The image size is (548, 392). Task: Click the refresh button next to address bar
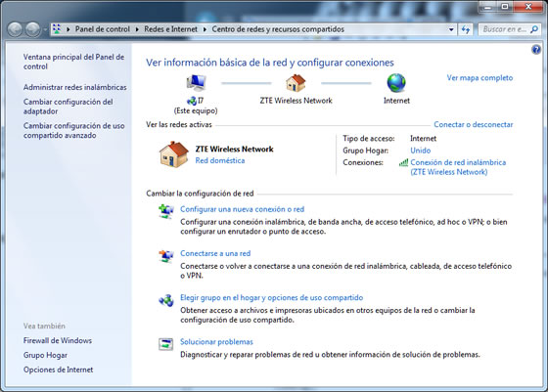pyautogui.click(x=466, y=29)
